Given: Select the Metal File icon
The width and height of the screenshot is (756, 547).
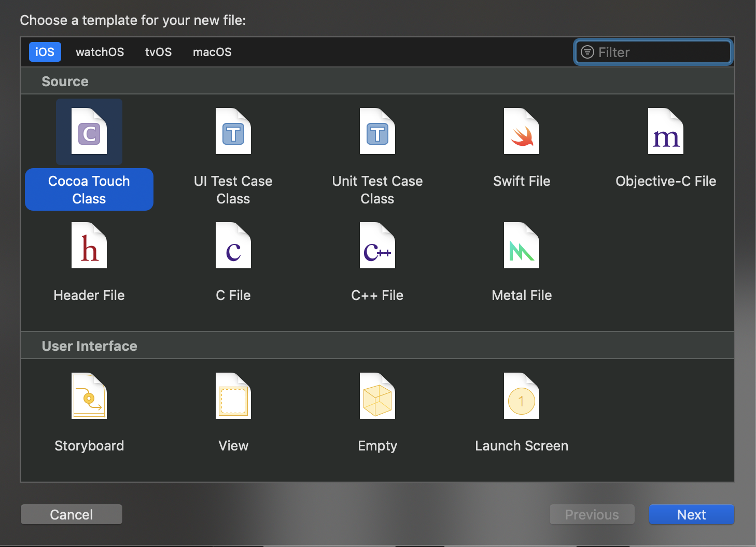Looking at the screenshot, I should coord(522,245).
